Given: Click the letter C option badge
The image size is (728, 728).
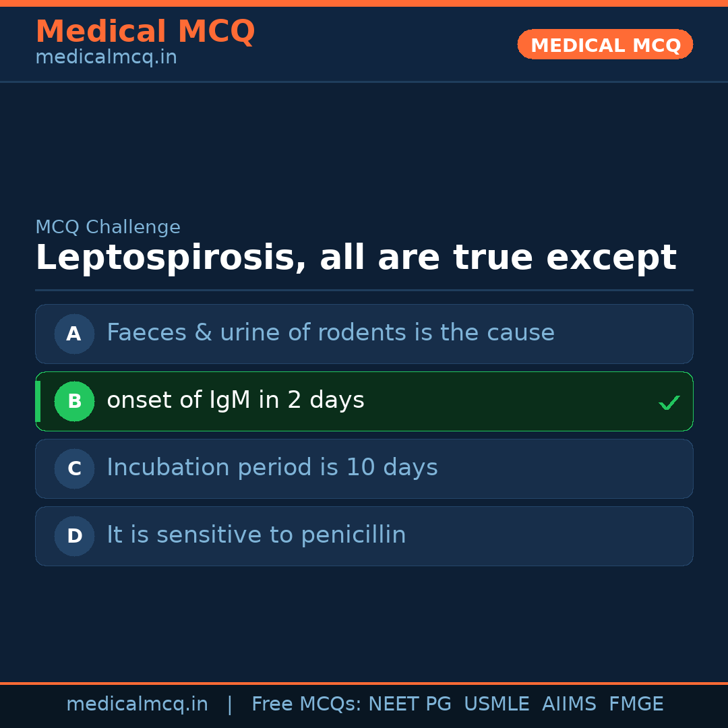Looking at the screenshot, I should [74, 468].
